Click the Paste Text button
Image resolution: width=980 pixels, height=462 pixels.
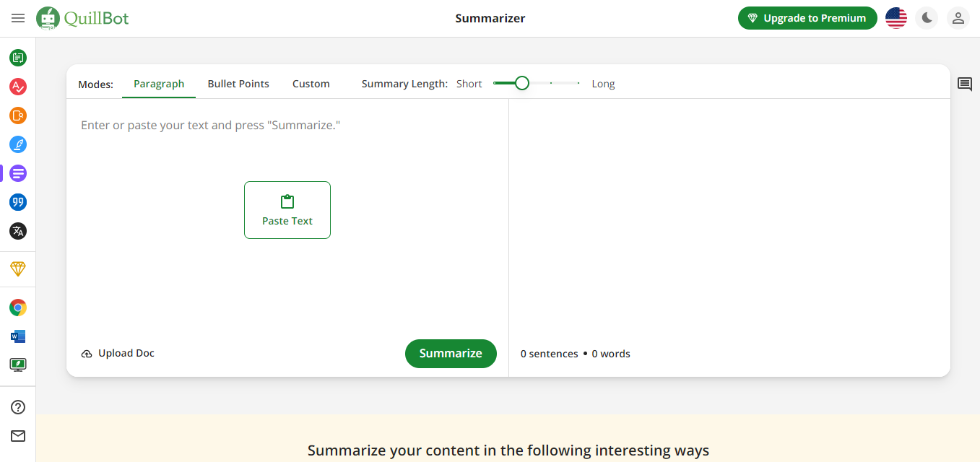[x=287, y=210]
